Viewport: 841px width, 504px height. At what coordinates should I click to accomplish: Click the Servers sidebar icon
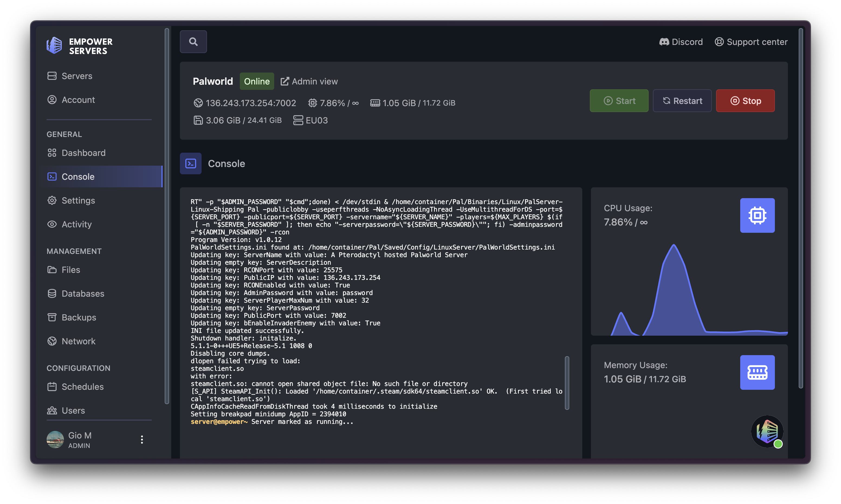tap(52, 76)
